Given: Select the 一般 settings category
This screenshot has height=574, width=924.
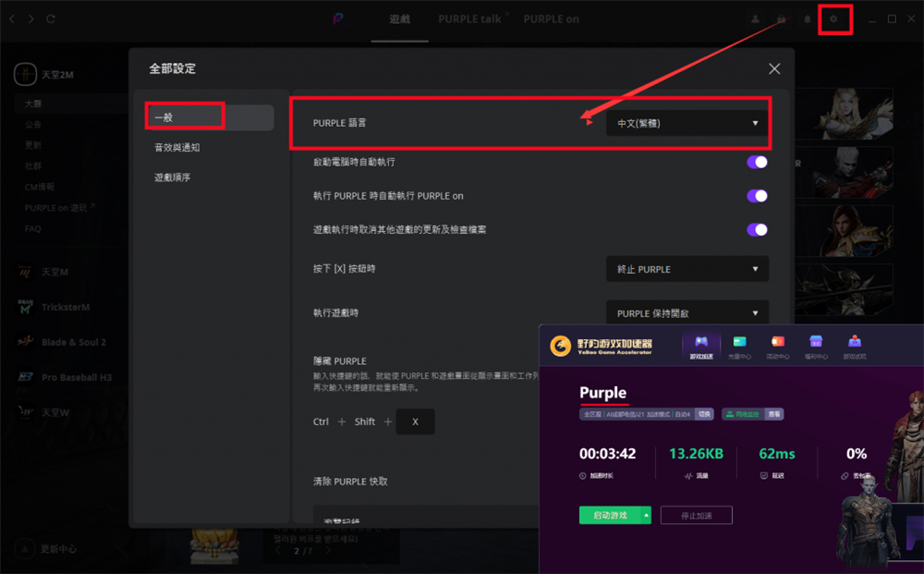Looking at the screenshot, I should click(209, 117).
